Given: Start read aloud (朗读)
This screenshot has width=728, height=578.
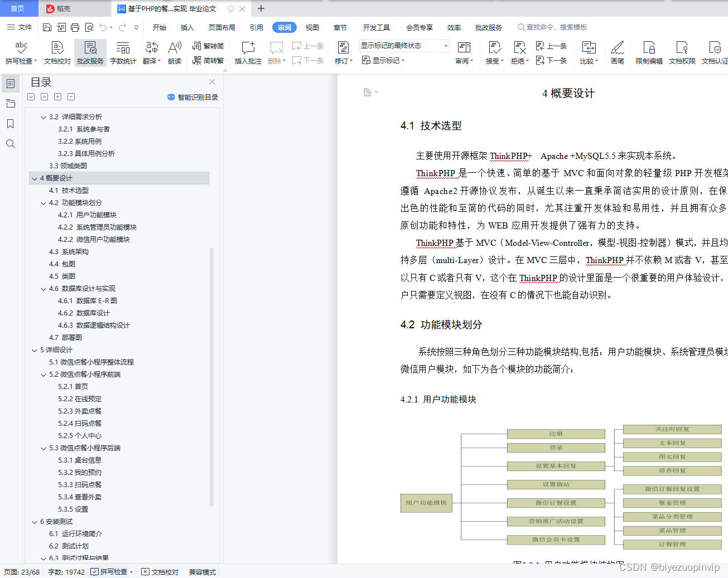Looking at the screenshot, I should point(175,53).
